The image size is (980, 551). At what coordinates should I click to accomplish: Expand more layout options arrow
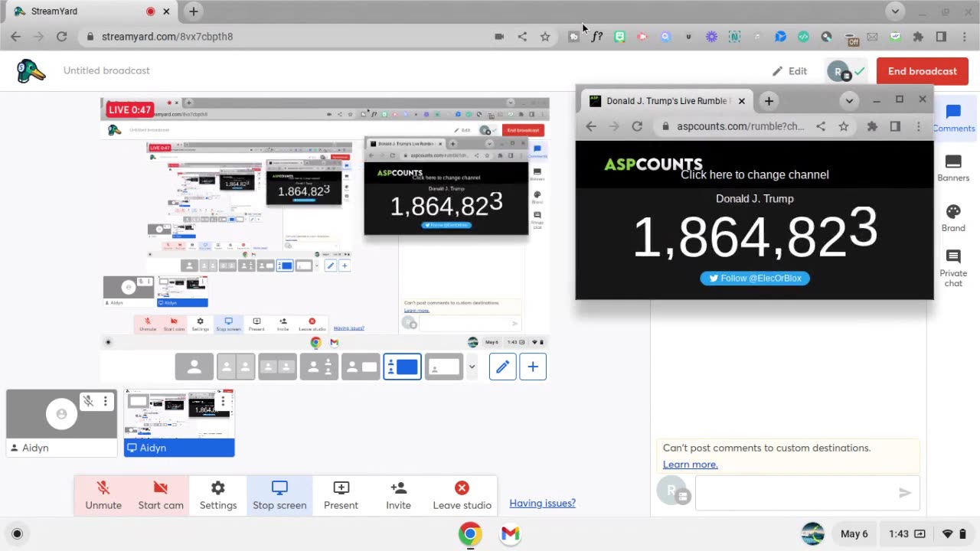472,367
